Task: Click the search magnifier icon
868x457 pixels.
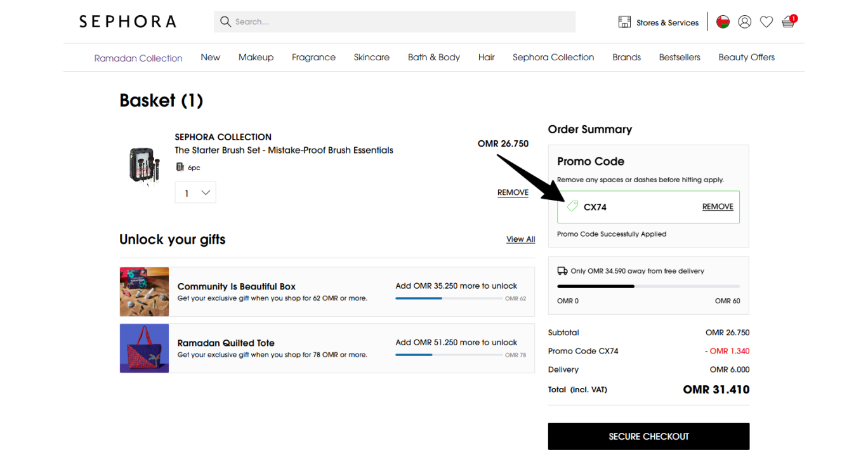Action: coord(225,22)
